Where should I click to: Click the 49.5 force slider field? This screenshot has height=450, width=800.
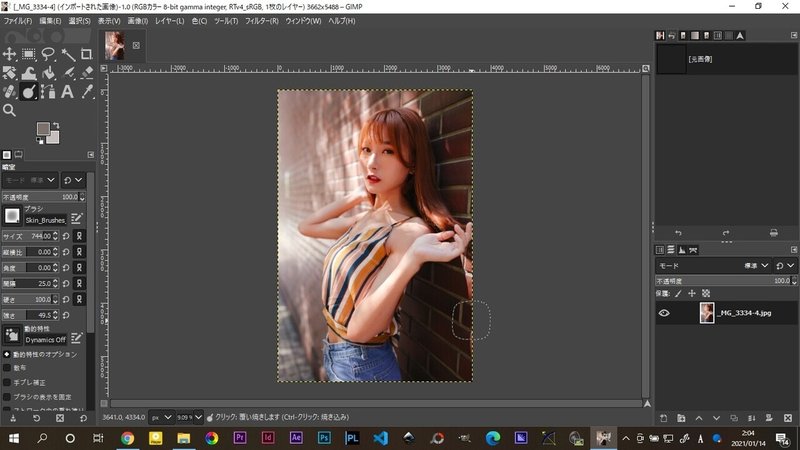(x=31, y=315)
